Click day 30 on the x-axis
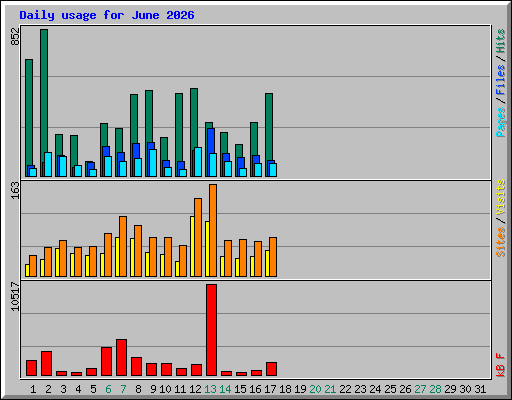 465,389
